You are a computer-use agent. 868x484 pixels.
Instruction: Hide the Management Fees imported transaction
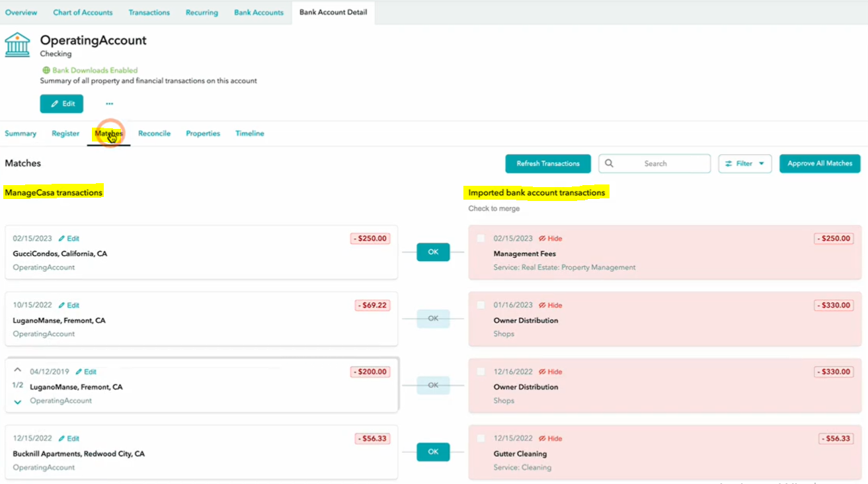click(x=550, y=239)
